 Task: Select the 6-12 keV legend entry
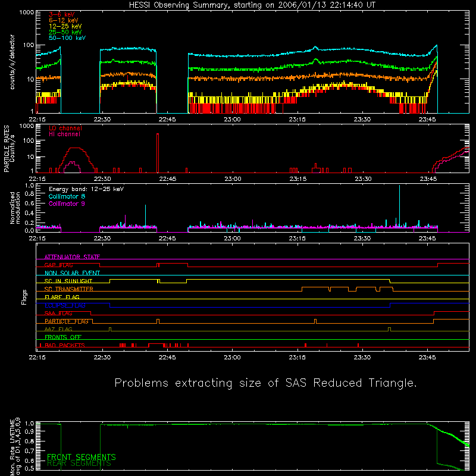64,20
